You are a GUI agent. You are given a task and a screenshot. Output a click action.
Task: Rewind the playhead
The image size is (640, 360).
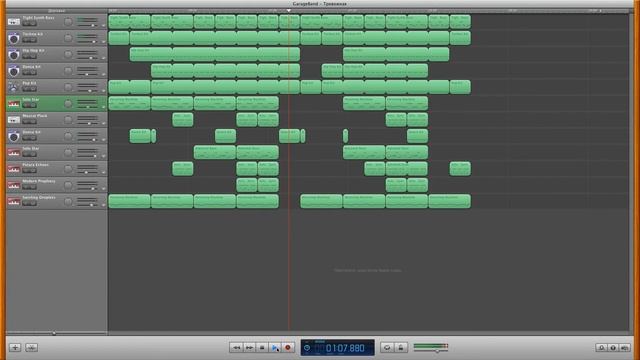236,347
